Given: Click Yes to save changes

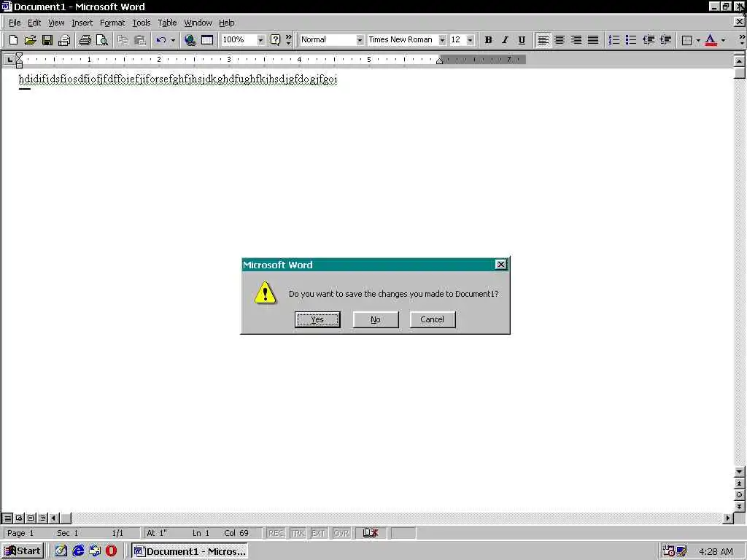Looking at the screenshot, I should click(317, 319).
